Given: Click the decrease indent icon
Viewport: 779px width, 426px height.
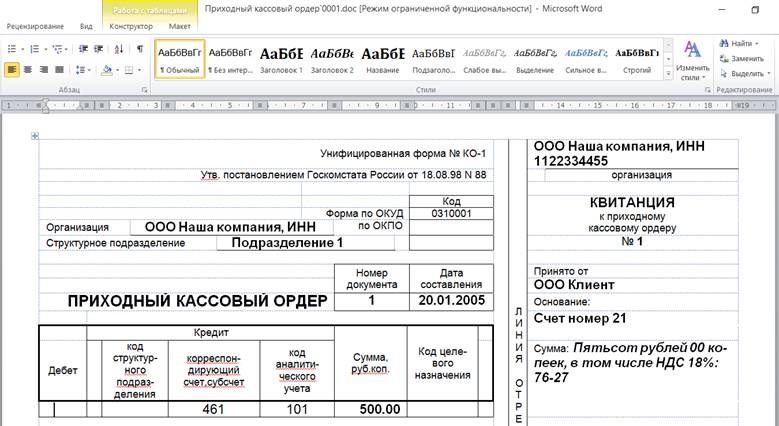Looking at the screenshot, I should (83, 49).
